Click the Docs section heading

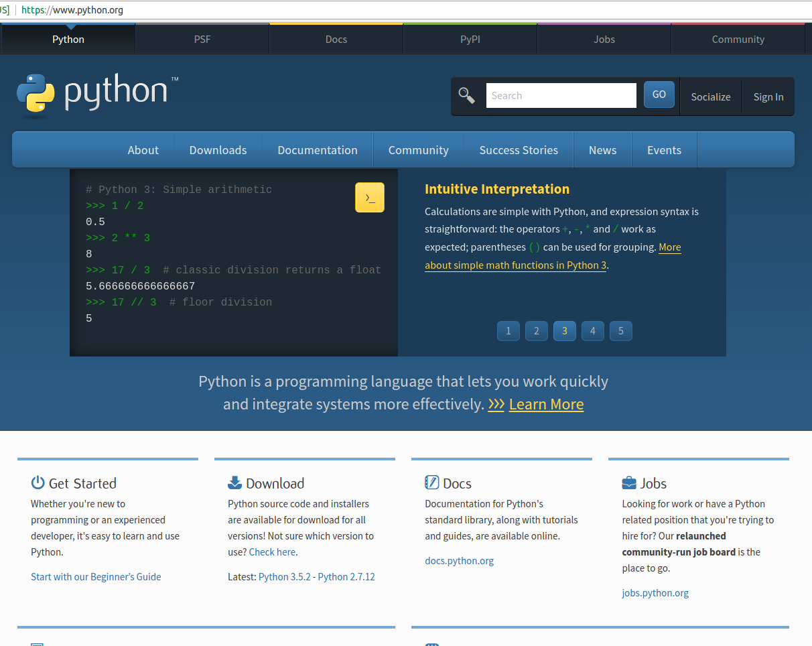[457, 483]
